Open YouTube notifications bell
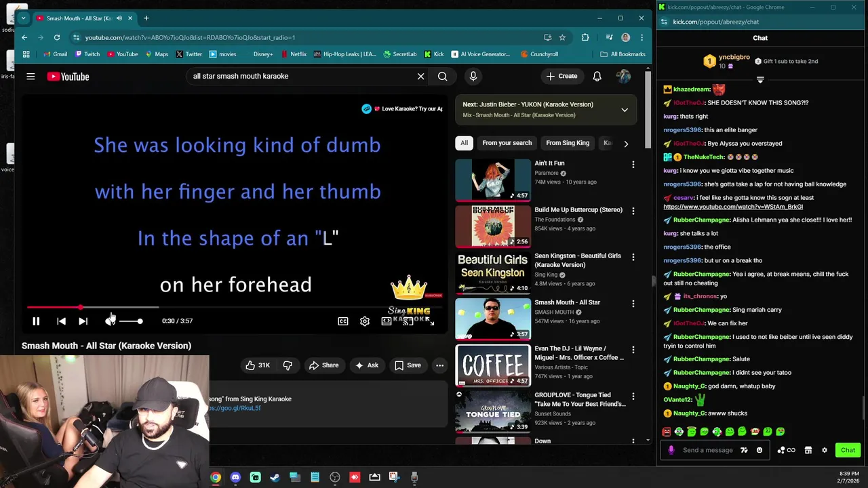 tap(597, 77)
